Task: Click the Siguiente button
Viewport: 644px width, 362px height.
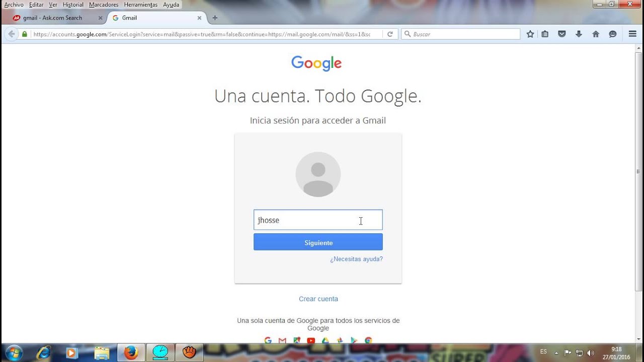Action: (318, 242)
